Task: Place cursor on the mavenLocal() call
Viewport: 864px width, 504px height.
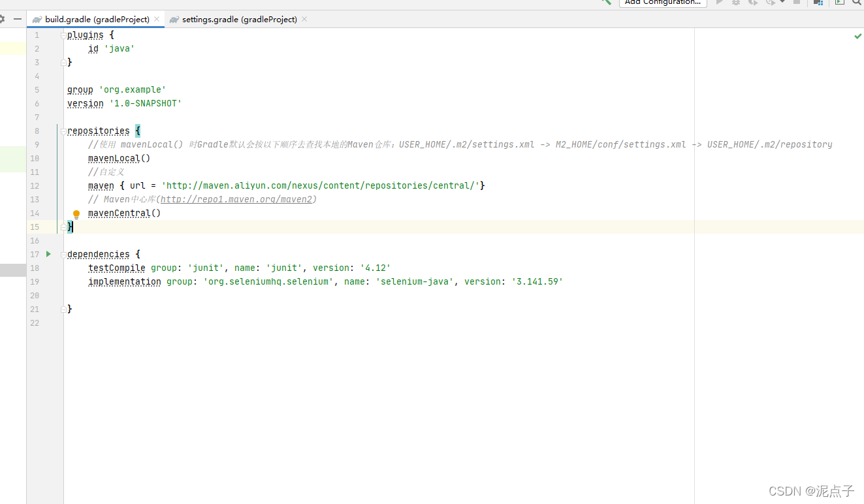Action: tap(119, 158)
